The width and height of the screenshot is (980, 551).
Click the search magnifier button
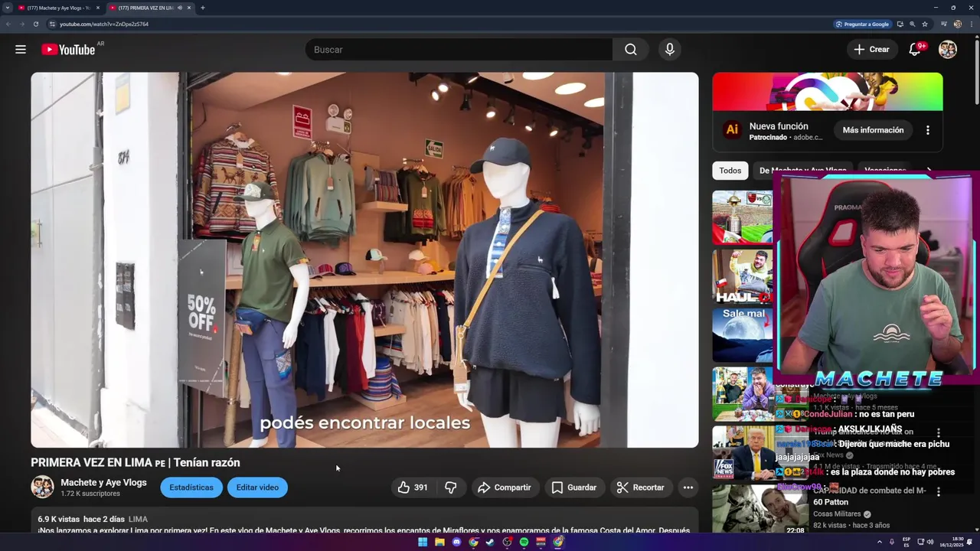pos(630,50)
